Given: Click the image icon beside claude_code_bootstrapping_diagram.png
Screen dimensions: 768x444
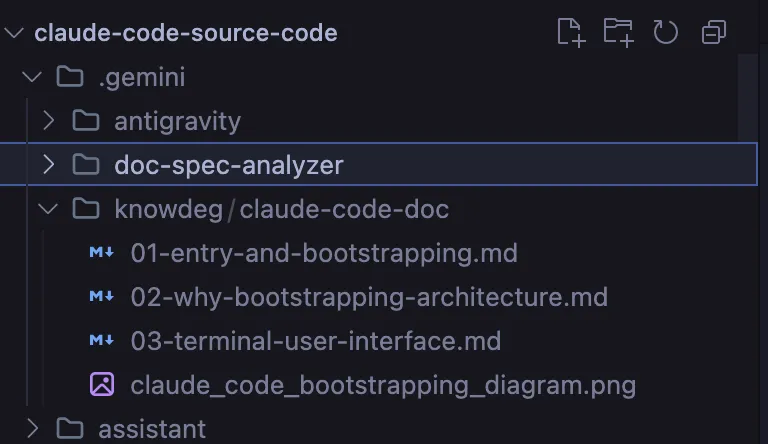Looking at the screenshot, I should click(102, 385).
